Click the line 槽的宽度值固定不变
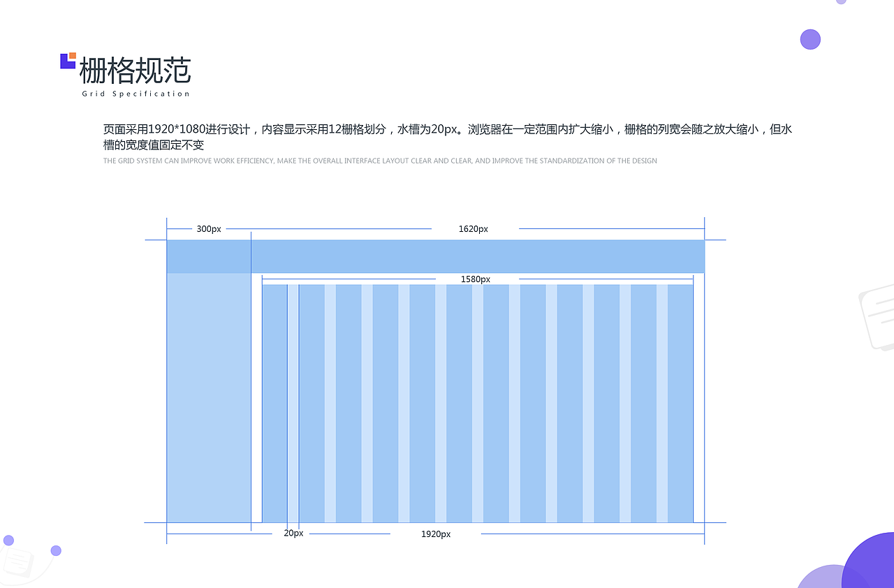894x588 pixels. (x=153, y=145)
